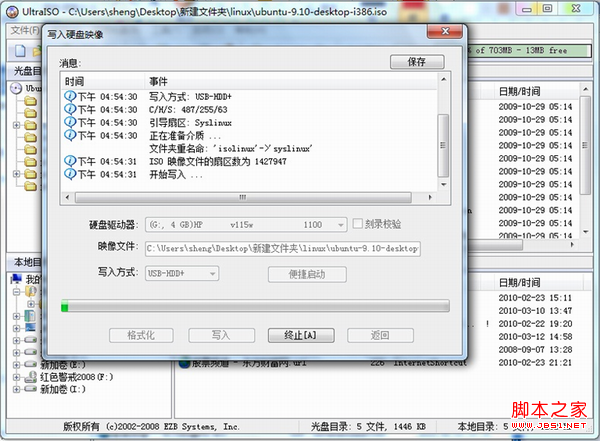Click the 终止[A] abort button
The height and width of the screenshot is (441, 600).
pos(301,335)
